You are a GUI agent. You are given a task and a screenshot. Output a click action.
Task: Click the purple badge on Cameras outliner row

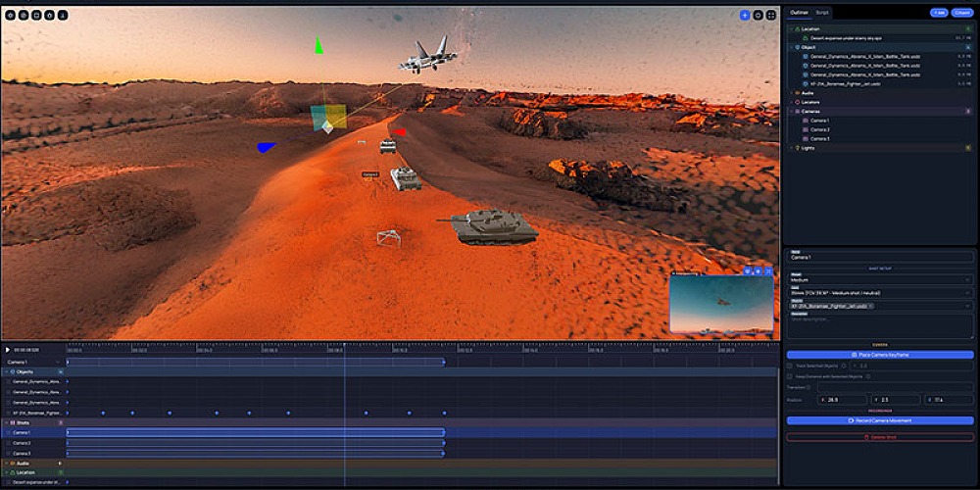[968, 112]
